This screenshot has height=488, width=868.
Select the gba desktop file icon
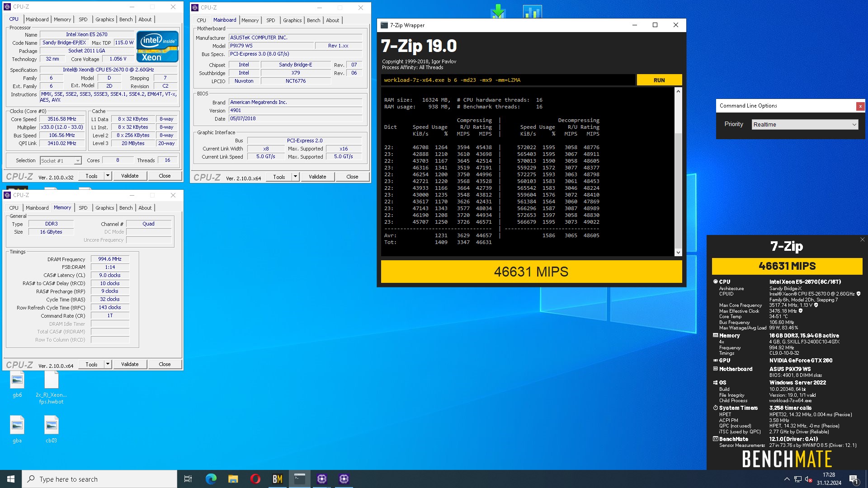(x=17, y=430)
